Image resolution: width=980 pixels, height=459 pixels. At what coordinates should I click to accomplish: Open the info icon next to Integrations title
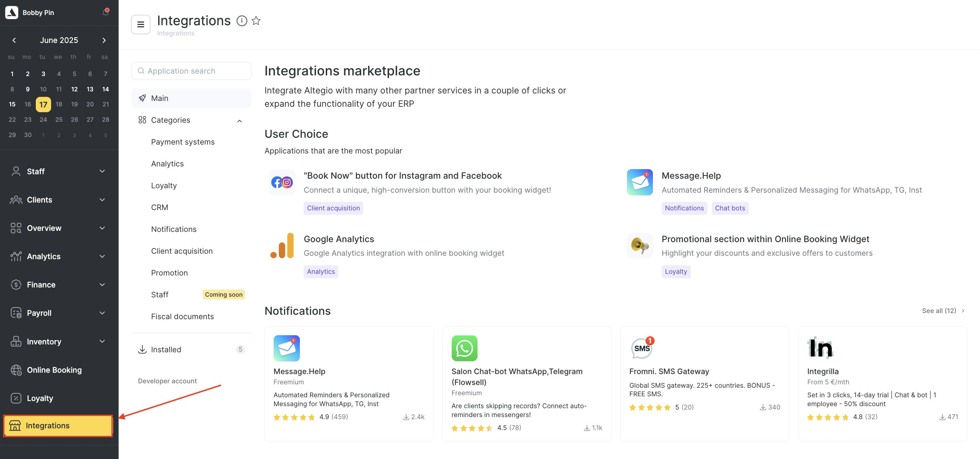tap(242, 20)
